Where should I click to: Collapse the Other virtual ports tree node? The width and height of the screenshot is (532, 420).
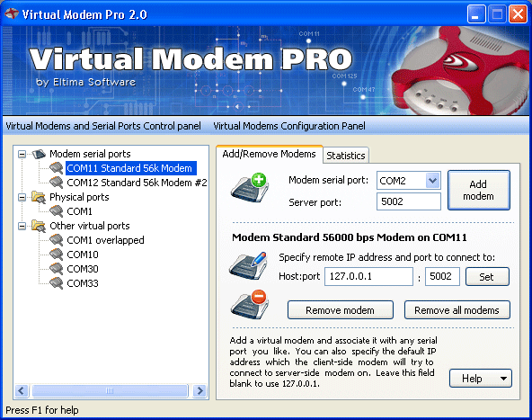22,226
